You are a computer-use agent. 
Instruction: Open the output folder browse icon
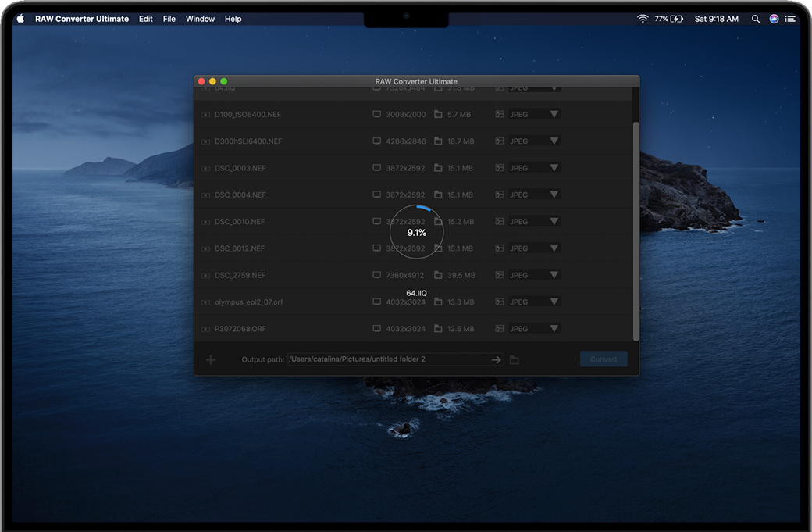click(515, 360)
